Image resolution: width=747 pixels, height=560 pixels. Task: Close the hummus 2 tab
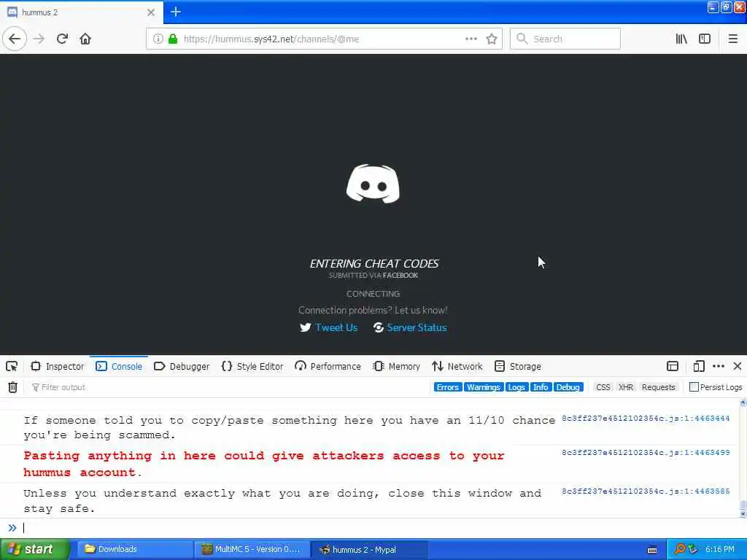[x=151, y=12]
